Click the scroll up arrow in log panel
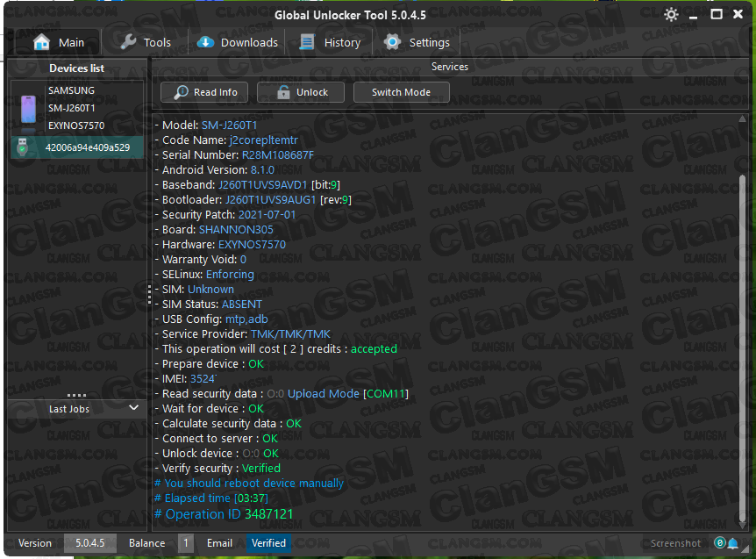 pyautogui.click(x=743, y=118)
